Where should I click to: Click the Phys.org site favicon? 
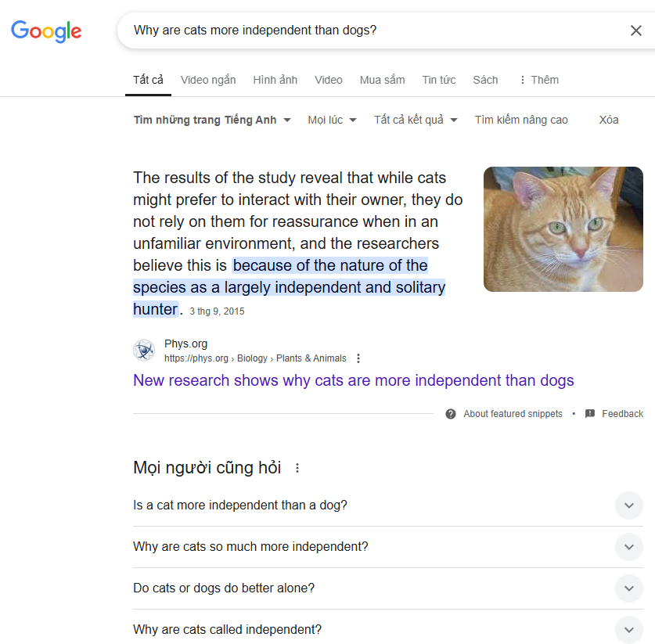144,350
